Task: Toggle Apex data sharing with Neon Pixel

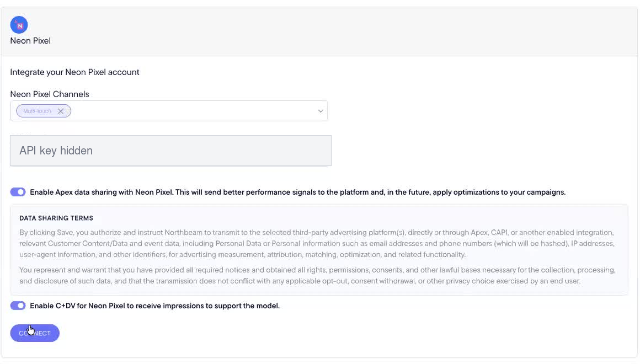Action: click(x=18, y=192)
